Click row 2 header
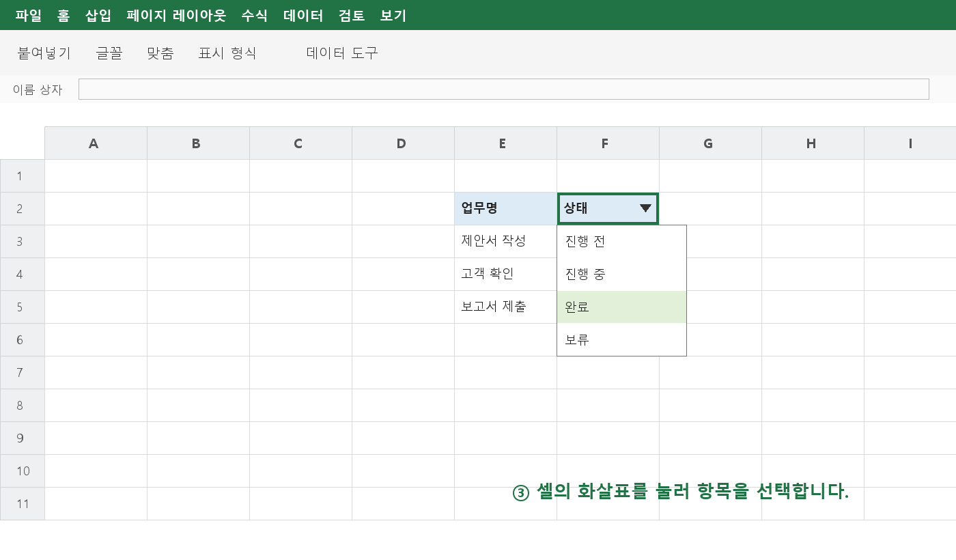This screenshot has height=560, width=956. 23,209
